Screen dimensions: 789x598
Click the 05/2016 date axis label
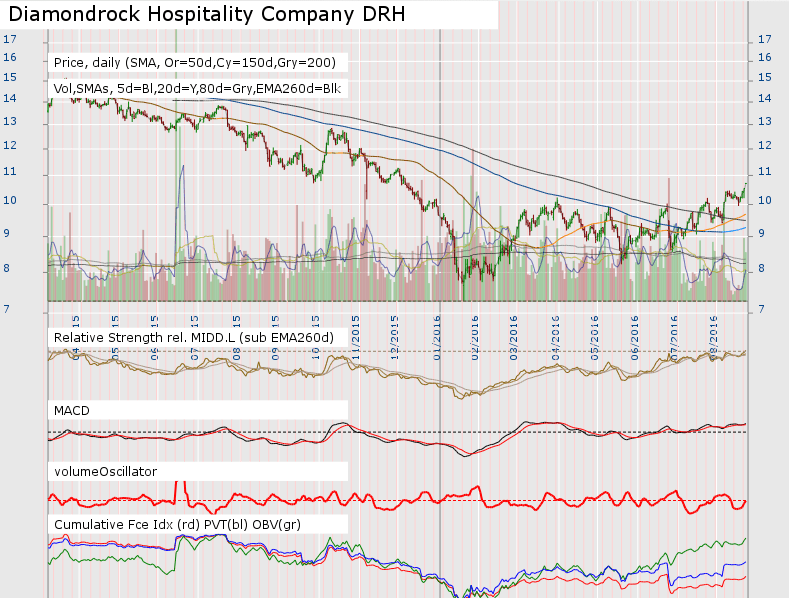(x=595, y=338)
